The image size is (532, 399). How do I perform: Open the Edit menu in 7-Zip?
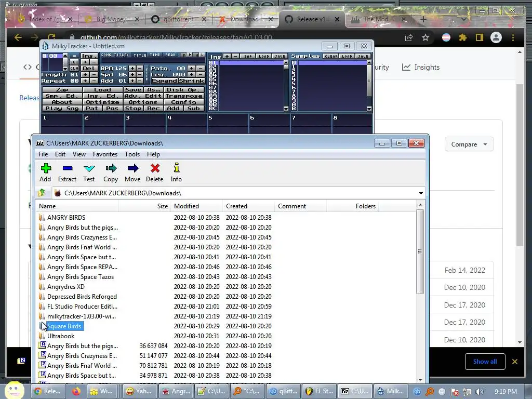(x=60, y=154)
